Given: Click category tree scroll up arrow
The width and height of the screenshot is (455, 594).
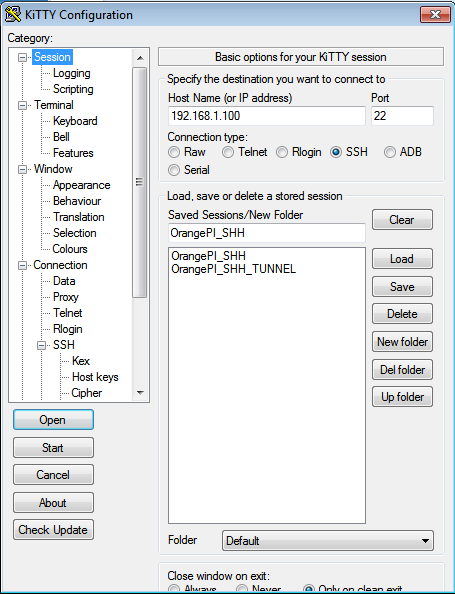Looking at the screenshot, I should pyautogui.click(x=140, y=58).
